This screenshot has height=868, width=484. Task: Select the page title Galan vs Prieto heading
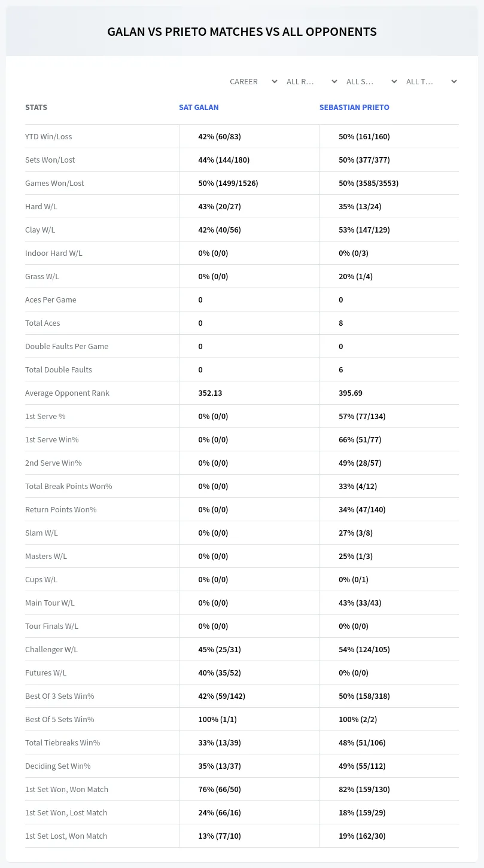(242, 32)
